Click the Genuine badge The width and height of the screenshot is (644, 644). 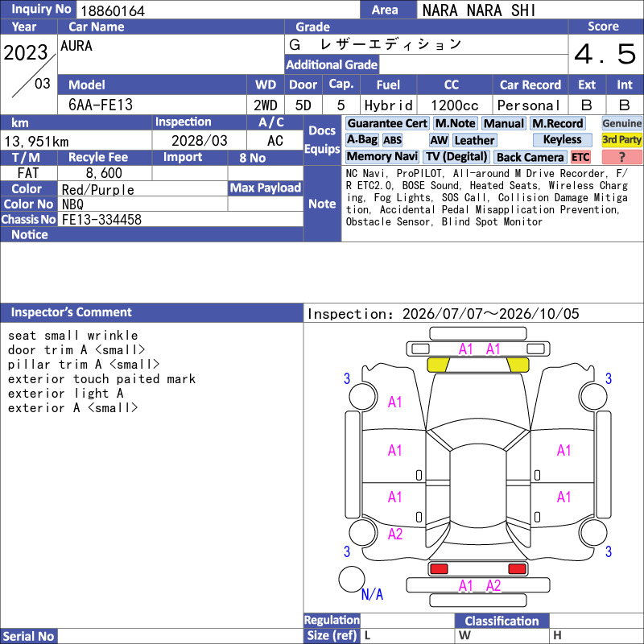point(621,123)
